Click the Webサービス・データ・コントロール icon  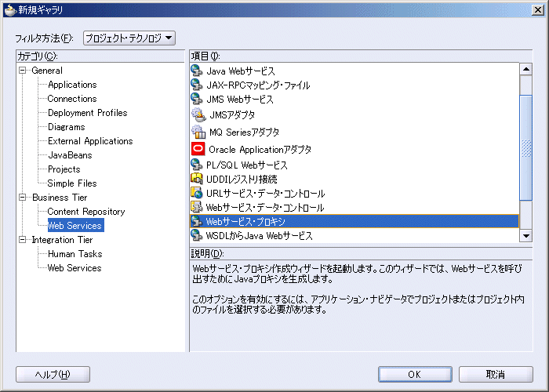pos(196,207)
